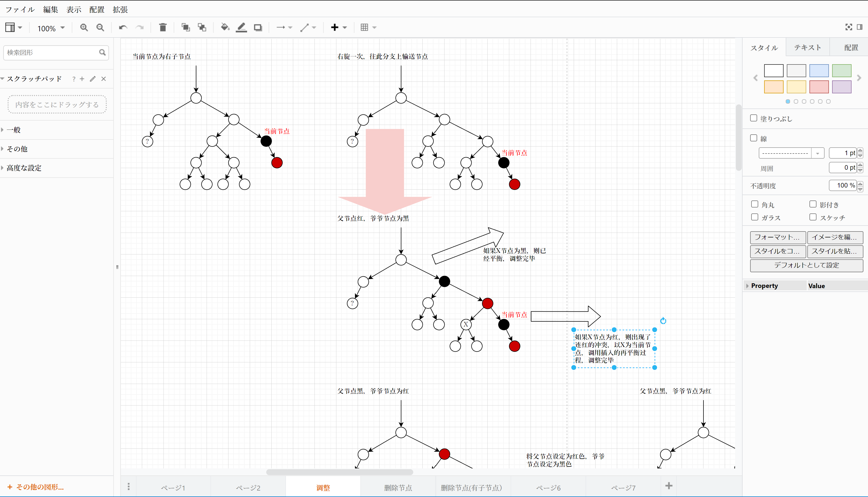Click the trash delete icon
The height and width of the screenshot is (497, 868).
[163, 27]
